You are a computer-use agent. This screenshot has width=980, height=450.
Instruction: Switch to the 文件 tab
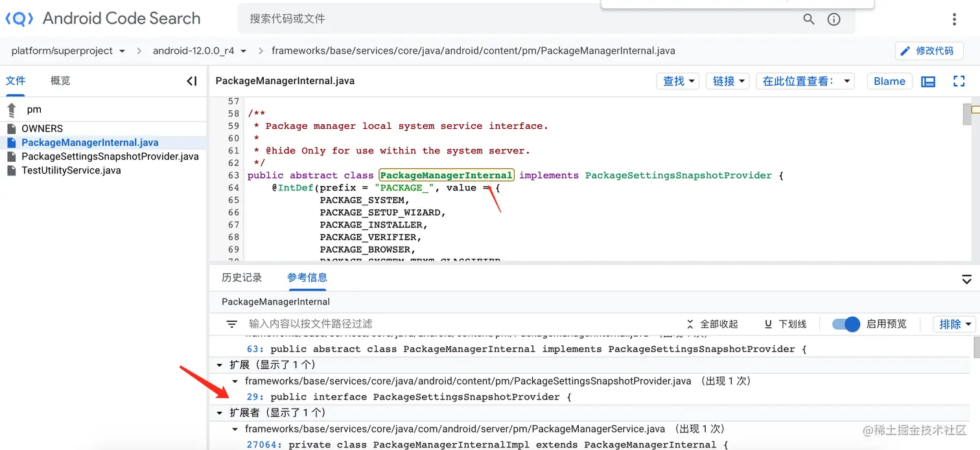point(16,81)
